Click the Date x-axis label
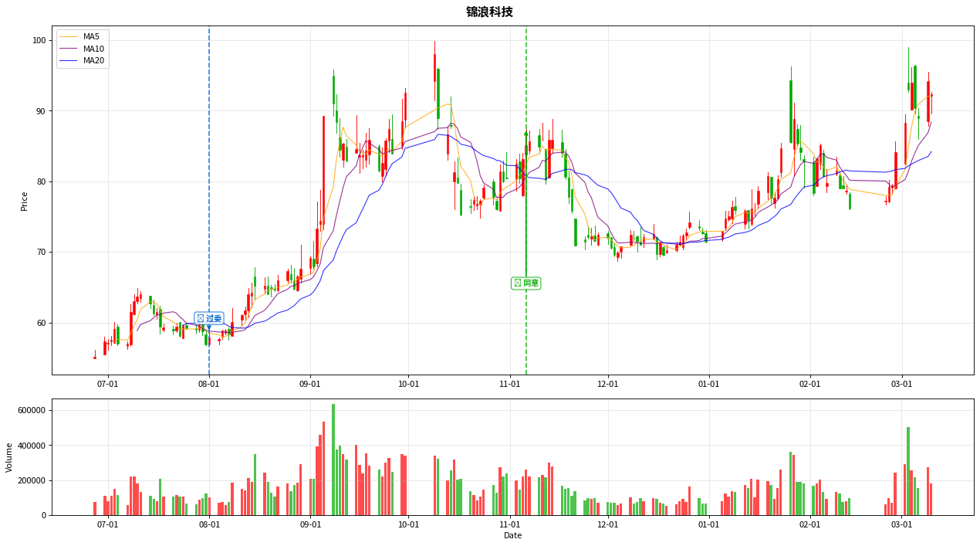This screenshot has width=980, height=546. (x=512, y=535)
